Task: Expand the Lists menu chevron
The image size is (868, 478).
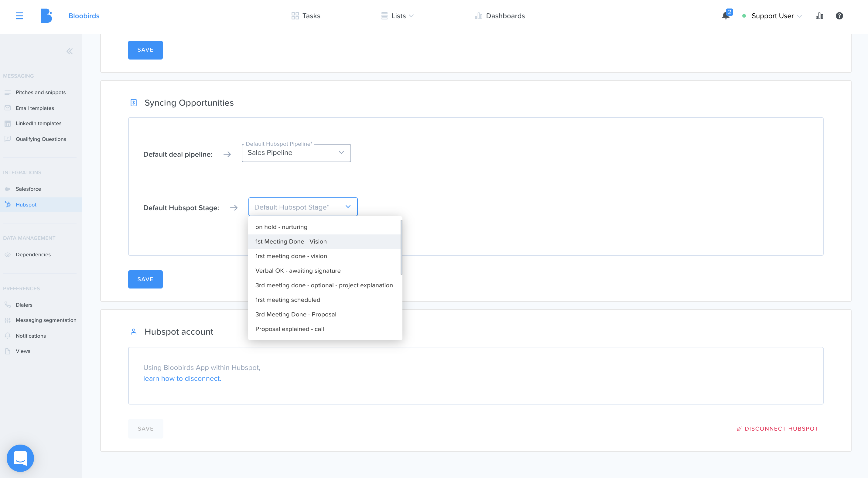Action: [411, 16]
